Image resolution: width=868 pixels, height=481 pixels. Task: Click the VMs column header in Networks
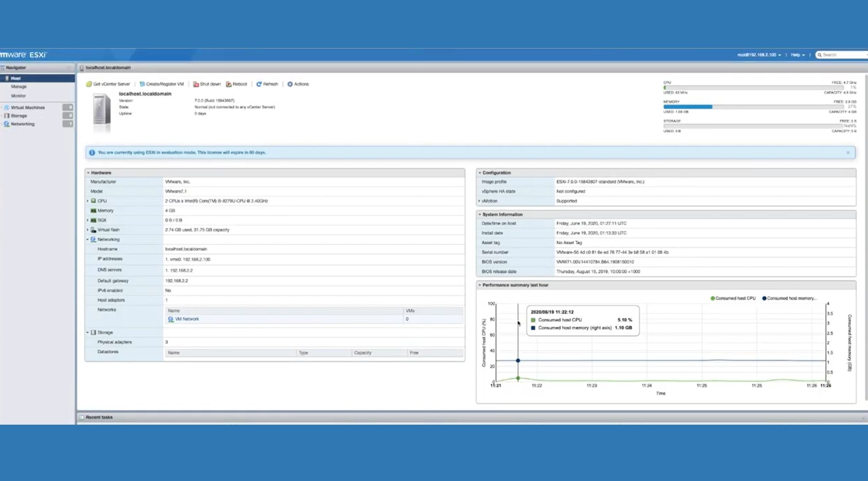click(433, 311)
